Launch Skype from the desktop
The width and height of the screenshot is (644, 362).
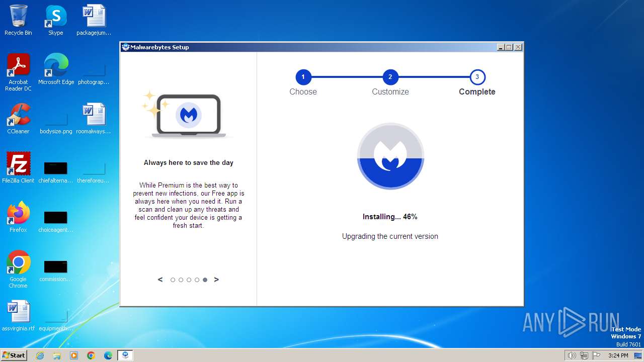coord(55,20)
